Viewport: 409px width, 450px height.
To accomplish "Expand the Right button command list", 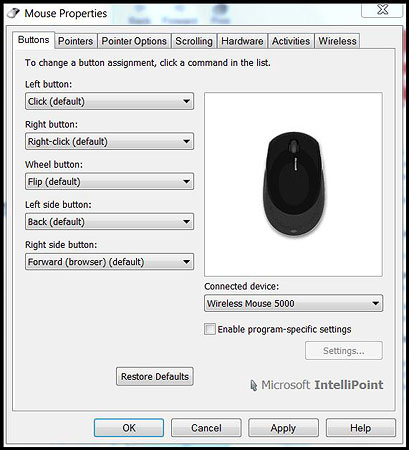I will [x=109, y=141].
